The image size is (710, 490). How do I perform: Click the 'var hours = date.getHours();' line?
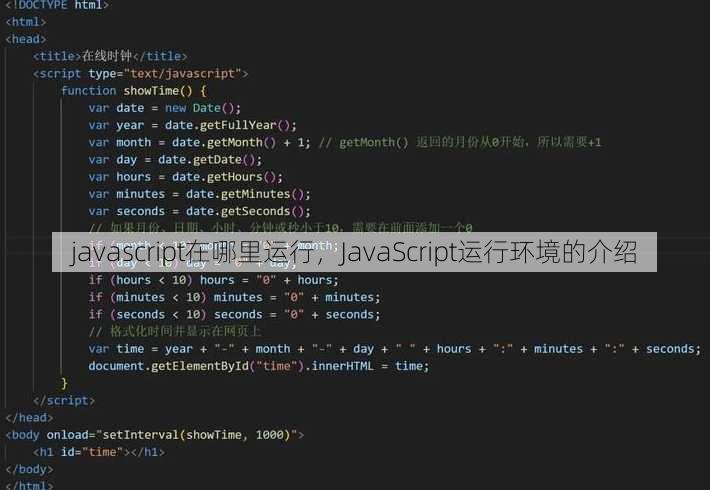click(x=186, y=177)
